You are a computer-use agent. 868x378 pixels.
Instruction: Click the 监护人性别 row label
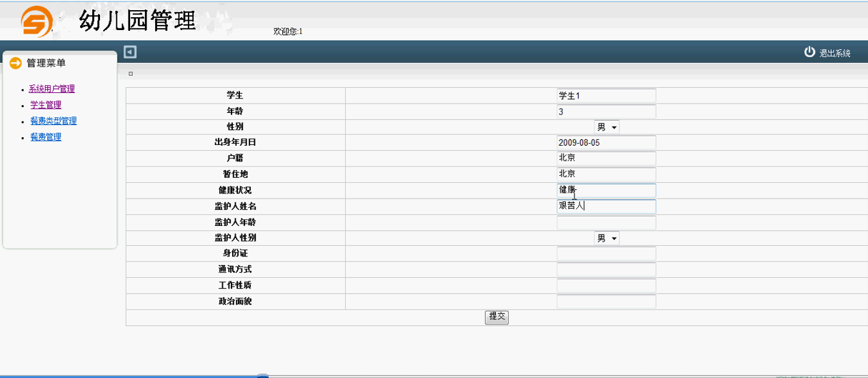click(x=235, y=238)
